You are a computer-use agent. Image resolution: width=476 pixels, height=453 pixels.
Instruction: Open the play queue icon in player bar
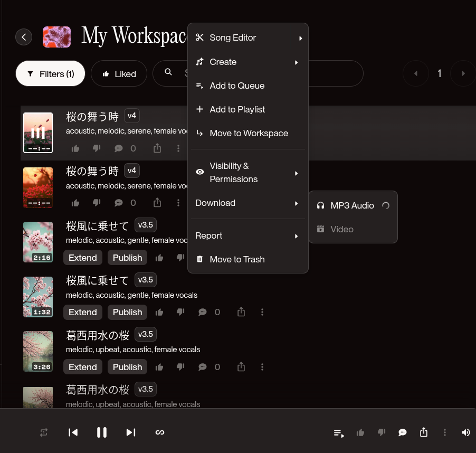[339, 433]
